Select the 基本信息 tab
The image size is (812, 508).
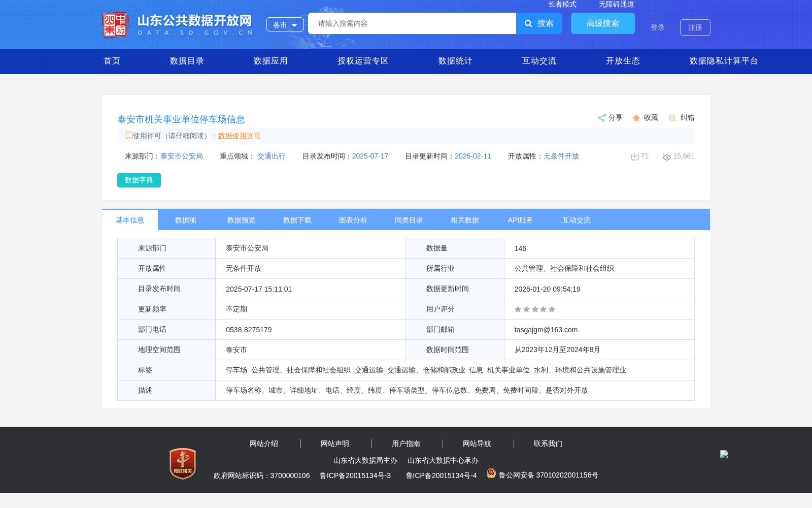point(130,220)
